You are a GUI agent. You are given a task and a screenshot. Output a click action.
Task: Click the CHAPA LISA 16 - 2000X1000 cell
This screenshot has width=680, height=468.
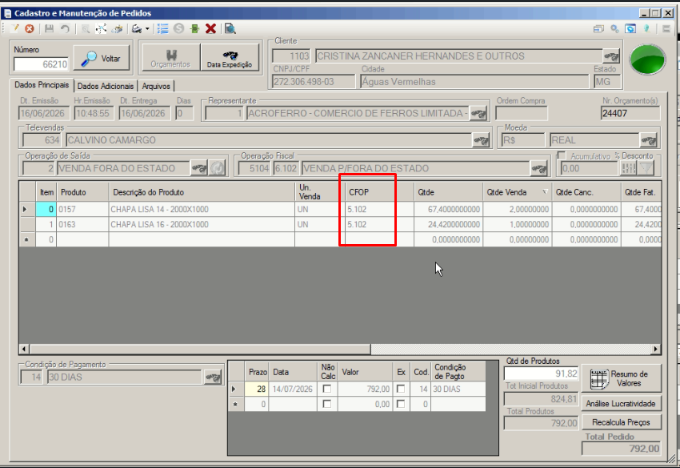(201, 224)
